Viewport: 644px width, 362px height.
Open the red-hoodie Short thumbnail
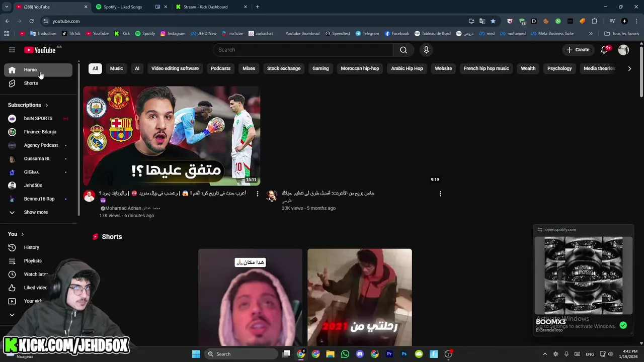pyautogui.click(x=360, y=297)
